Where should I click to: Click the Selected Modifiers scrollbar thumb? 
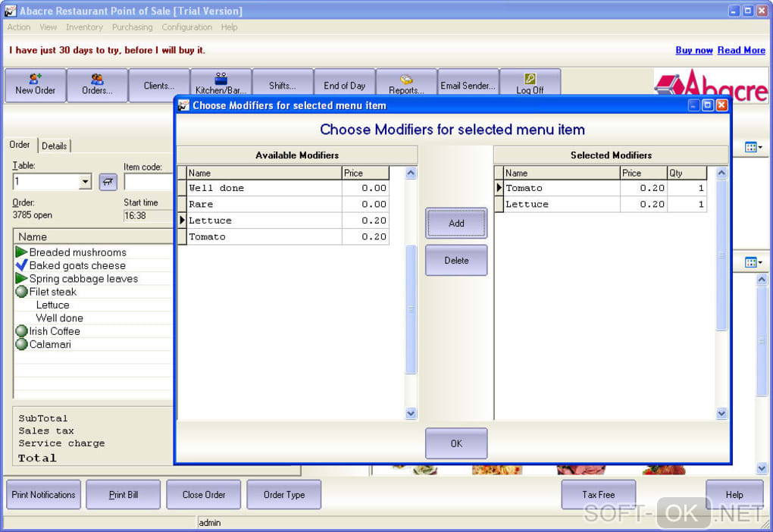click(721, 255)
